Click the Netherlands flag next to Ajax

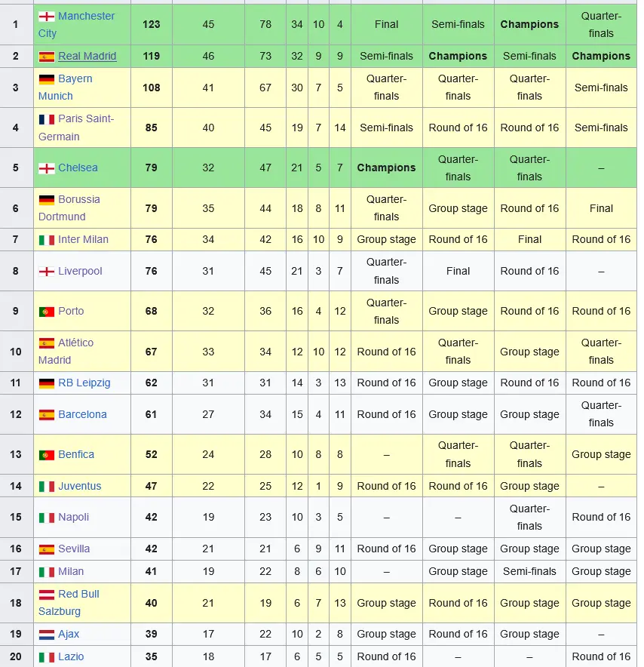(46, 635)
